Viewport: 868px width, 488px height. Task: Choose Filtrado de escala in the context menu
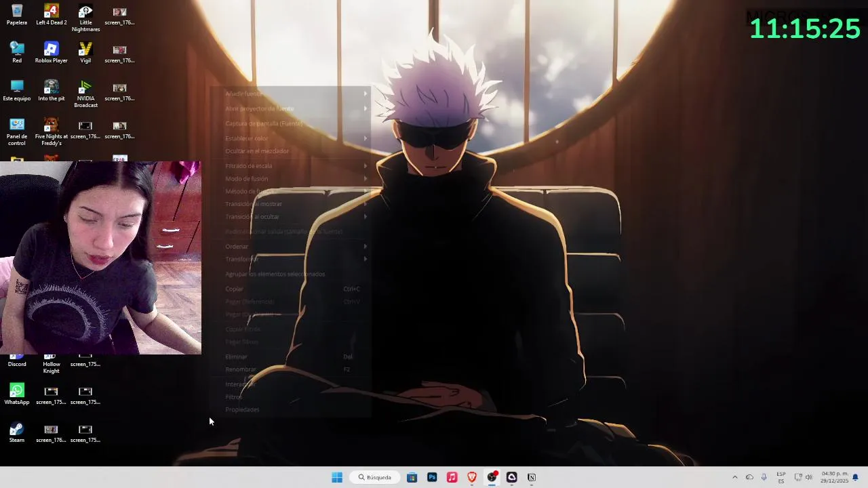coord(292,165)
